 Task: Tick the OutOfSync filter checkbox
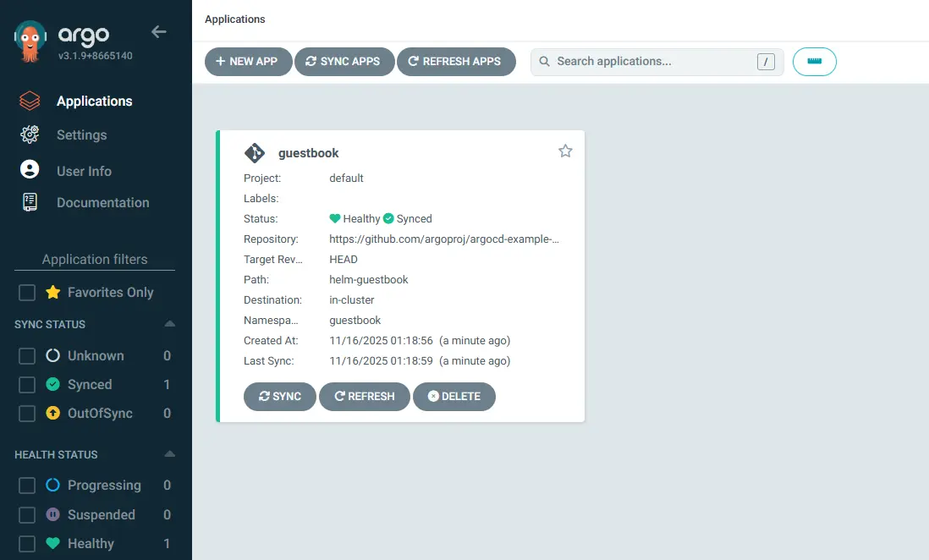27,414
